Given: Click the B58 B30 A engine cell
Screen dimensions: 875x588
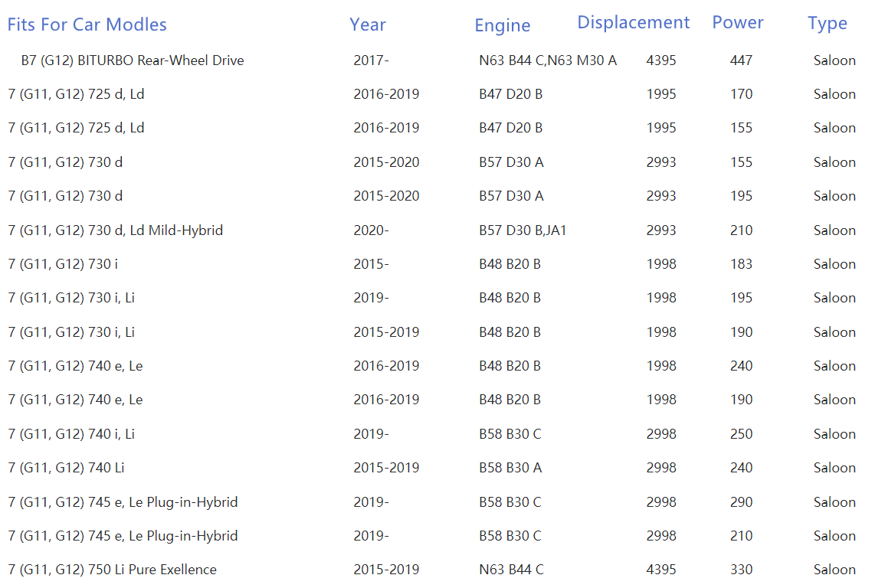Looking at the screenshot, I should (510, 468).
